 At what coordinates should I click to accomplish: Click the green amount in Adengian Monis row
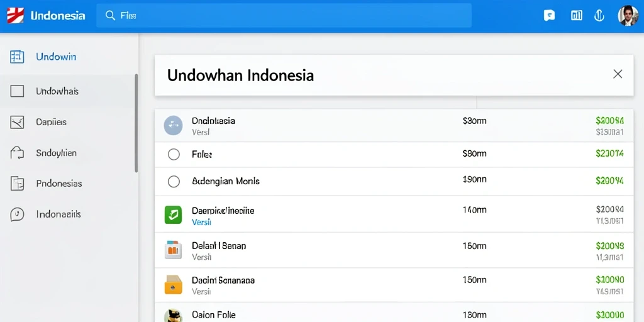point(610,180)
